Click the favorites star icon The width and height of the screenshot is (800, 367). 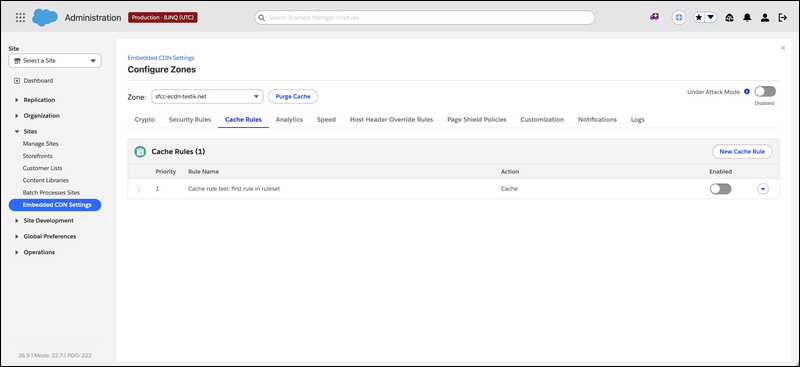(x=699, y=17)
